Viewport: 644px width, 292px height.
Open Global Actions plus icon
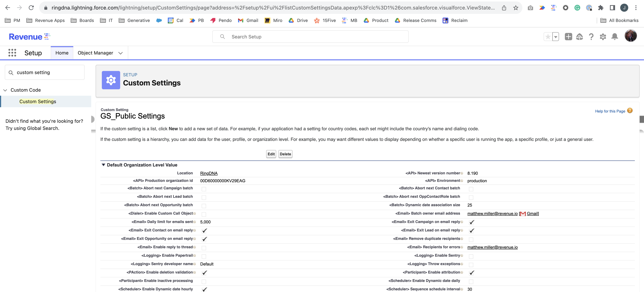click(x=568, y=37)
